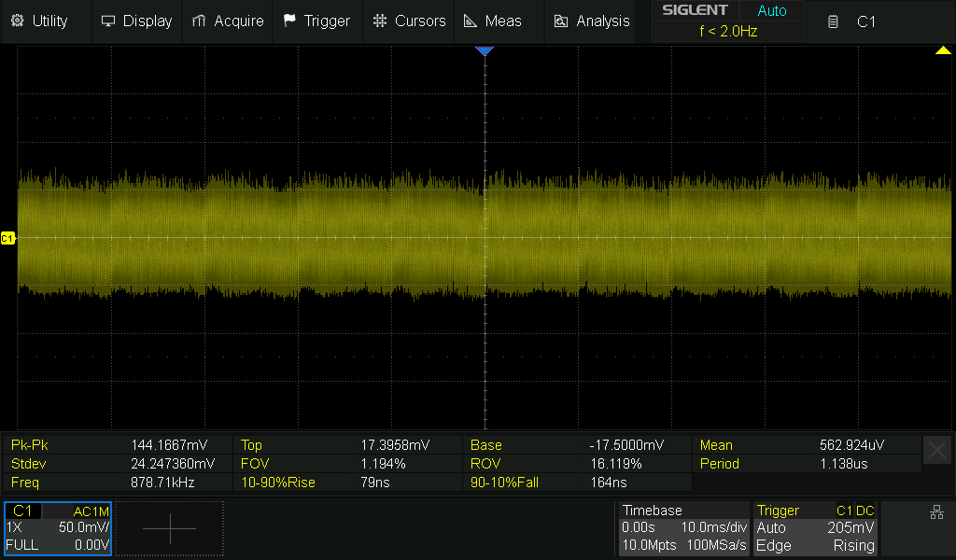Viewport: 956px width, 560px height.
Task: Click the Meas ruler icon
Action: [x=471, y=21]
